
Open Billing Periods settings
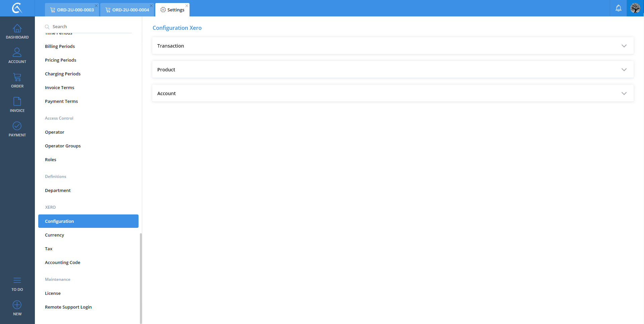(x=60, y=47)
